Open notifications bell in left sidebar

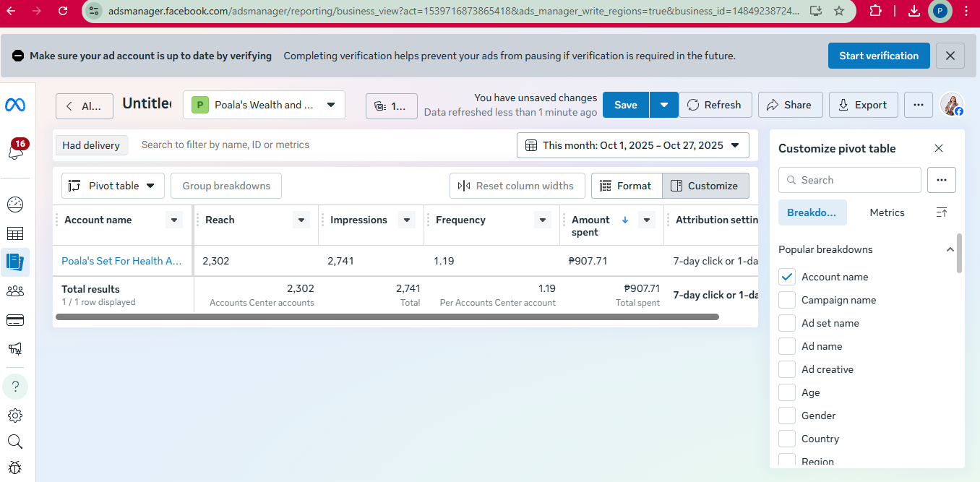coord(15,150)
